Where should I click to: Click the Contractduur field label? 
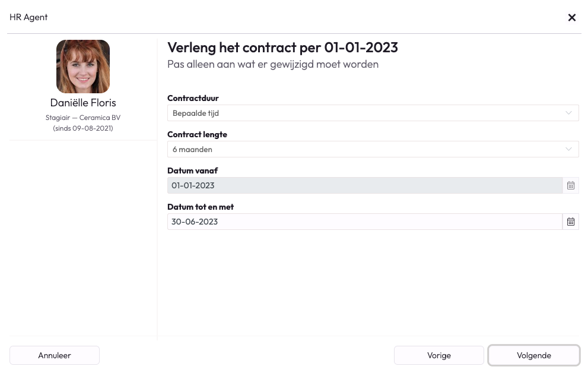pos(193,98)
